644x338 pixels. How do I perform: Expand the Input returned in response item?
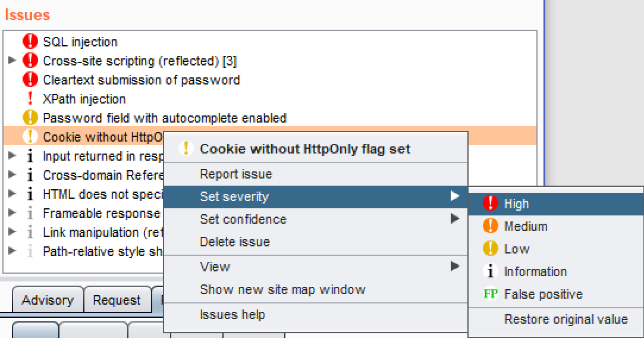12,156
